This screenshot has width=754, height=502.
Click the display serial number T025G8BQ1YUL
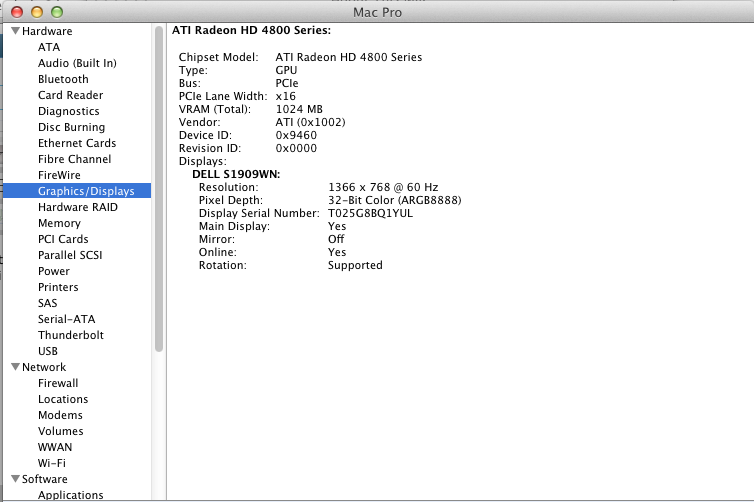click(x=370, y=213)
